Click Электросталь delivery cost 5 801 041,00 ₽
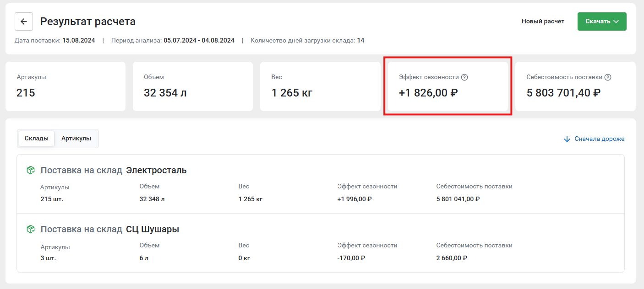The height and width of the screenshot is (289, 644). point(458,199)
